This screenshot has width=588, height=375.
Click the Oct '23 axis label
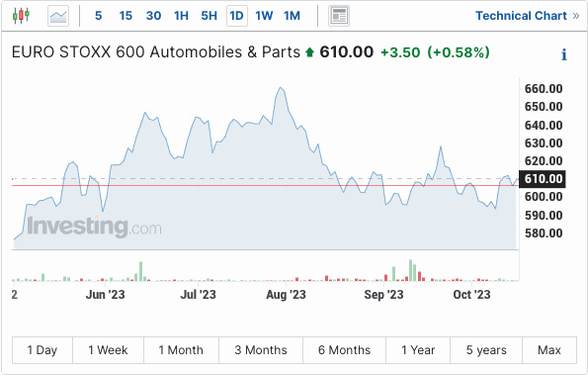pos(471,295)
